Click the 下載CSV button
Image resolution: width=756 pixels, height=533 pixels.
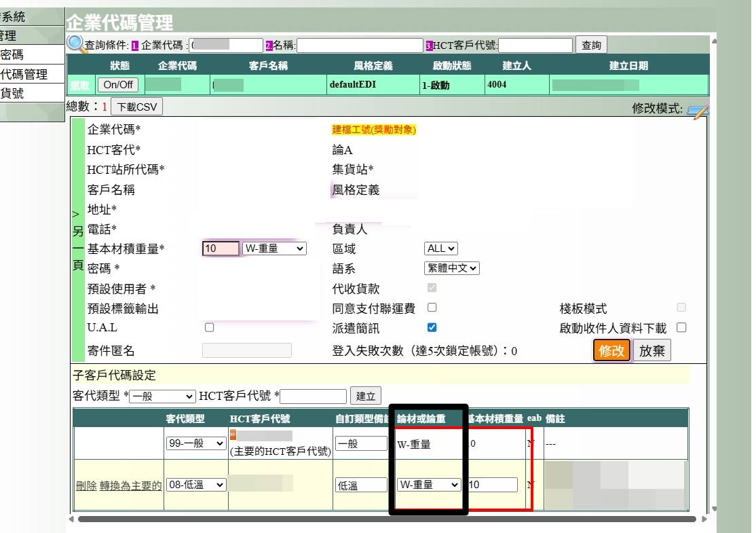tap(136, 107)
